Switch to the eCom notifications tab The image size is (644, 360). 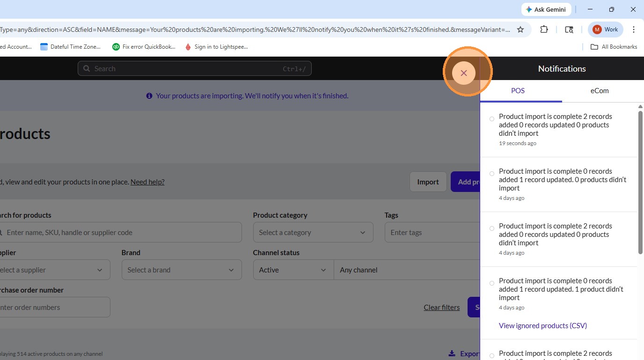(x=600, y=91)
